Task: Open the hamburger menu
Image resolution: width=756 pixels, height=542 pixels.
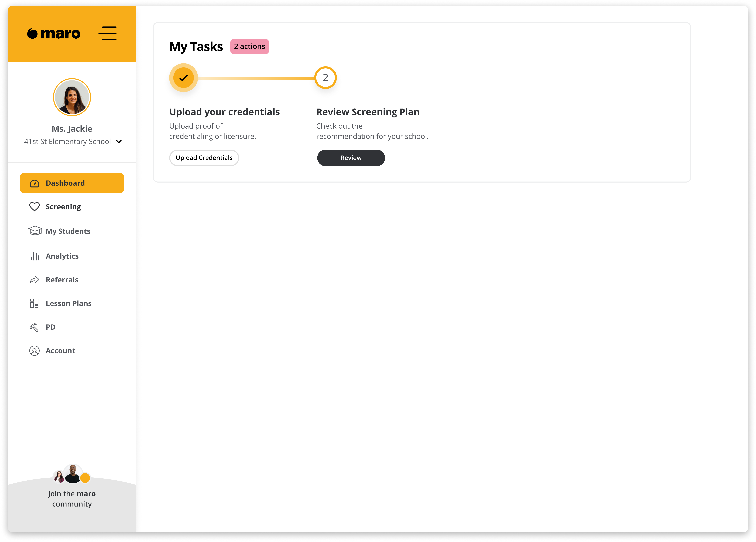Action: (108, 33)
